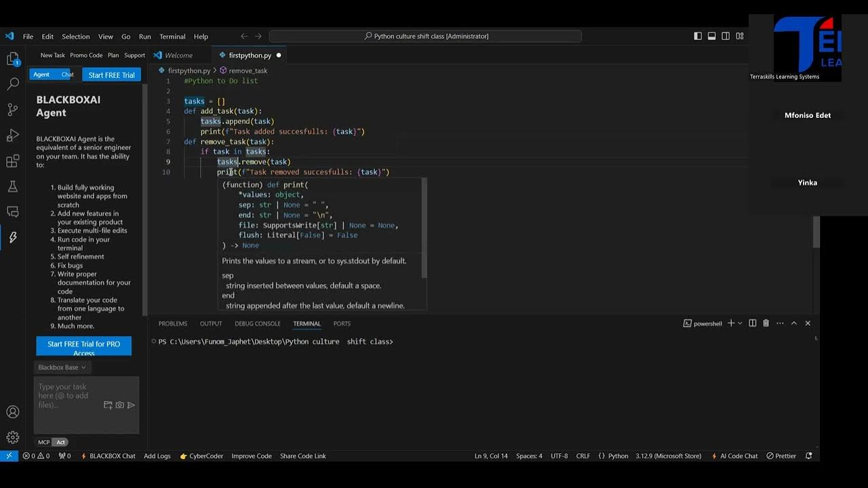Click the ports forwarded status indicator
This screenshot has height=488, width=868.
point(65,456)
